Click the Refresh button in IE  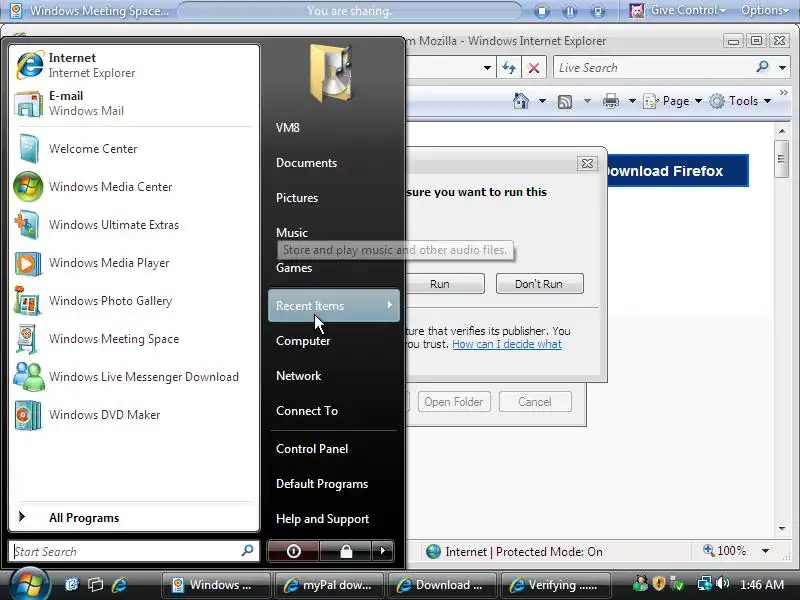coord(509,67)
